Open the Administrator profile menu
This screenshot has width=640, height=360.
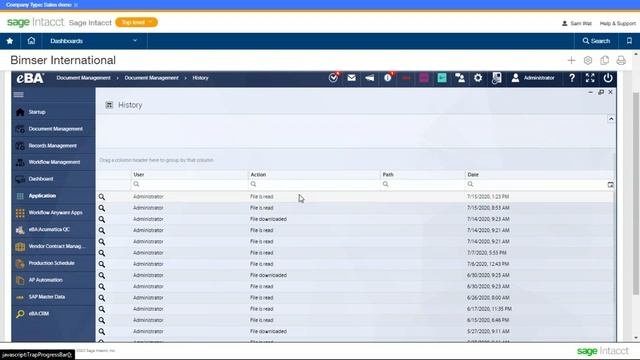click(x=533, y=78)
